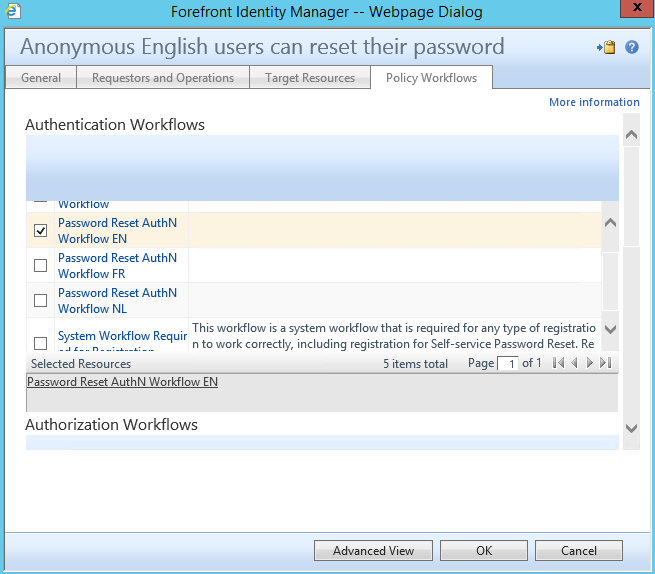This screenshot has height=574, width=655.
Task: Click the system workflow description text
Action: 394,336
